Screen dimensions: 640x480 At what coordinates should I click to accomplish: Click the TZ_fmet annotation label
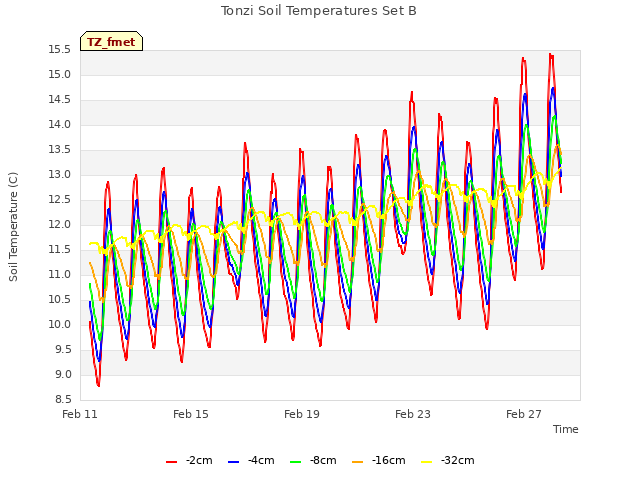[x=111, y=41]
